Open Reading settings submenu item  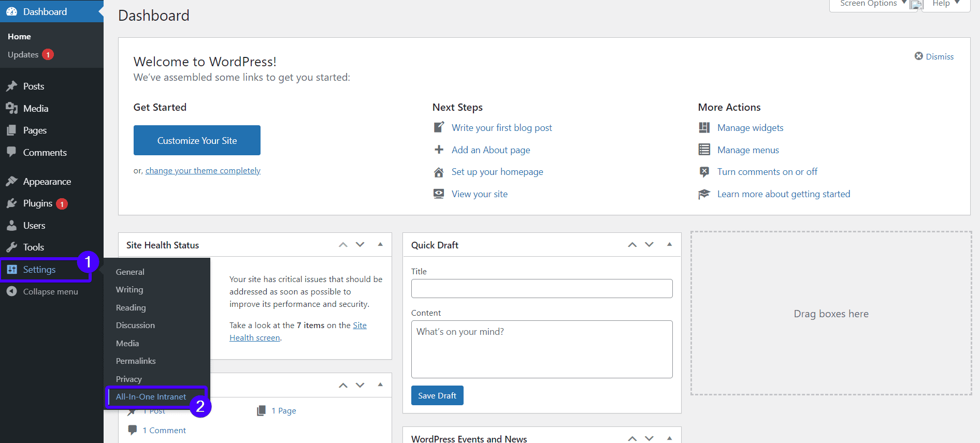point(131,307)
